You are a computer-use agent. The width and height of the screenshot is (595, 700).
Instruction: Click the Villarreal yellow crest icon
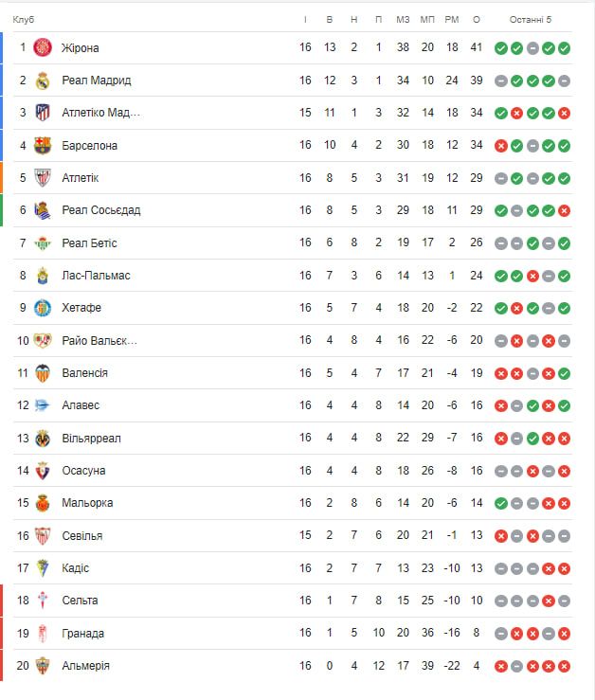pyautogui.click(x=43, y=439)
